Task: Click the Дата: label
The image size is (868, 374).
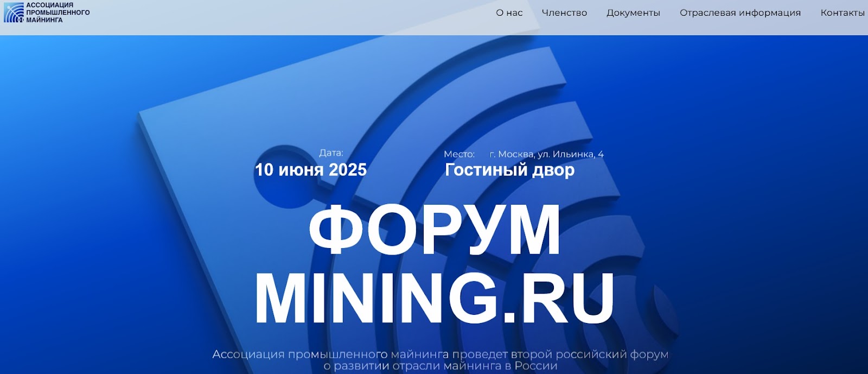Action: tap(331, 153)
